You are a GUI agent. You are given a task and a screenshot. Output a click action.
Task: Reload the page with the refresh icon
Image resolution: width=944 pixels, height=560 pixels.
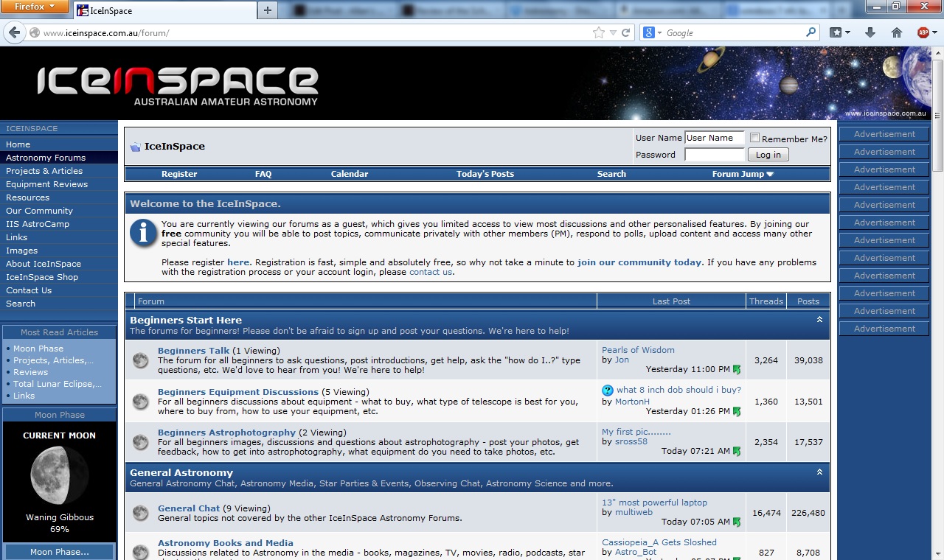(626, 32)
